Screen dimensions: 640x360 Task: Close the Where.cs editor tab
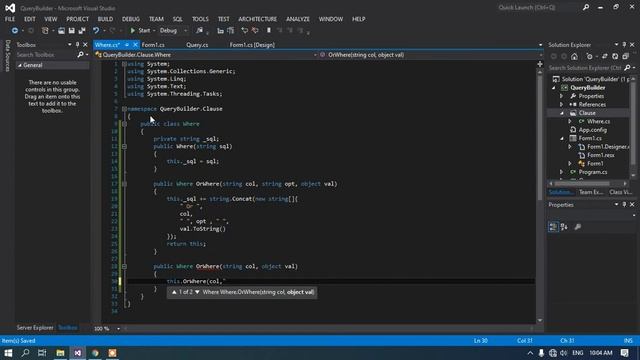[135, 45]
